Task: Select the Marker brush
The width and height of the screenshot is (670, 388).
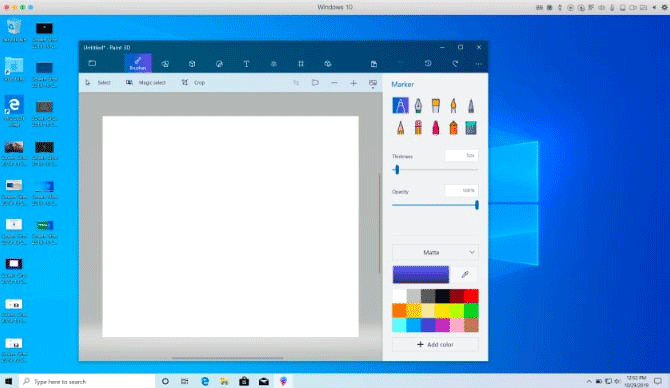Action: pos(400,105)
